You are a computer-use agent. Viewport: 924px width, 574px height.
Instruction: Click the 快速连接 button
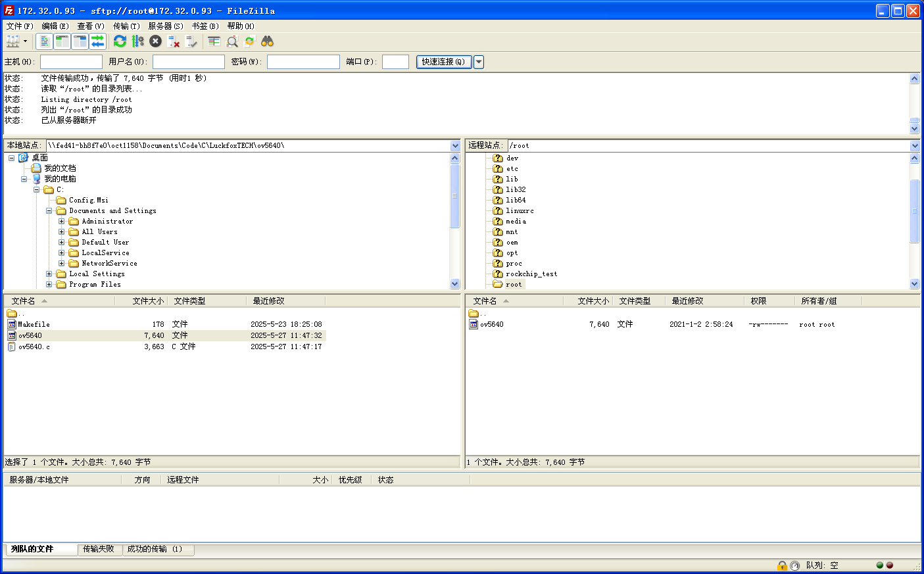(x=444, y=62)
